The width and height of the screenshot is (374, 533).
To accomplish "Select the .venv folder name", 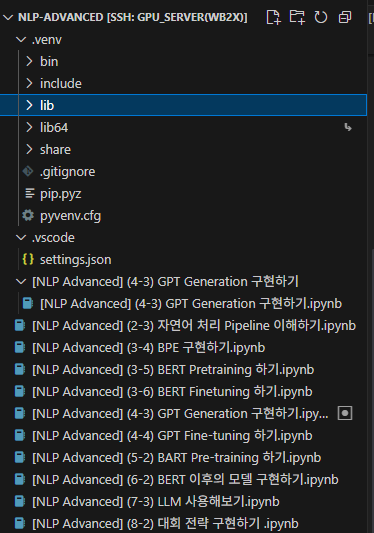I will pyautogui.click(x=47, y=40).
